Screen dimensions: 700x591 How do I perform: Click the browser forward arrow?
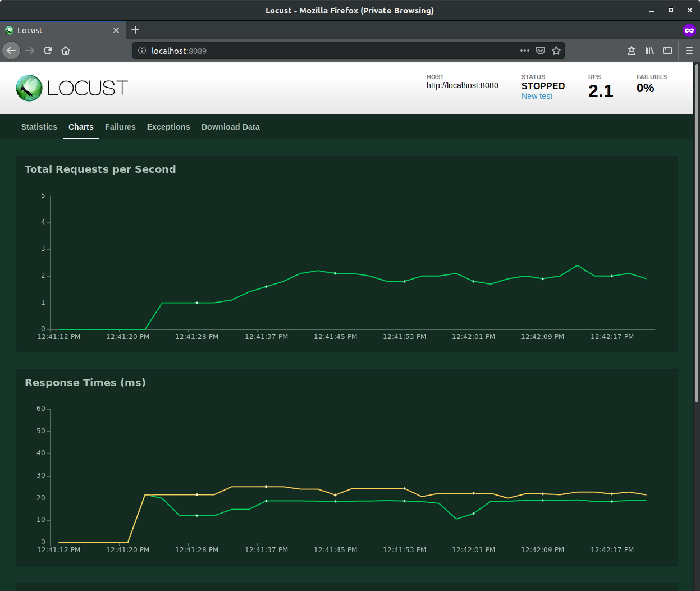coord(30,51)
